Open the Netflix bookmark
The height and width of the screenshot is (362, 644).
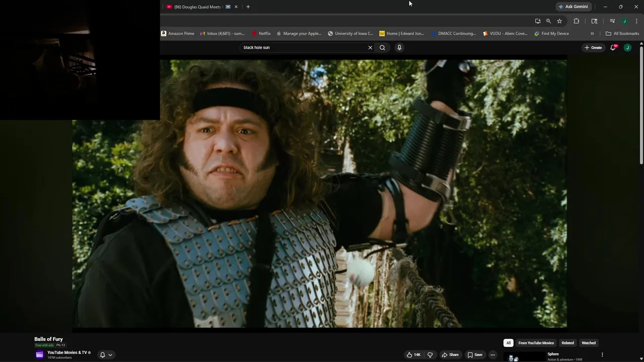point(262,34)
